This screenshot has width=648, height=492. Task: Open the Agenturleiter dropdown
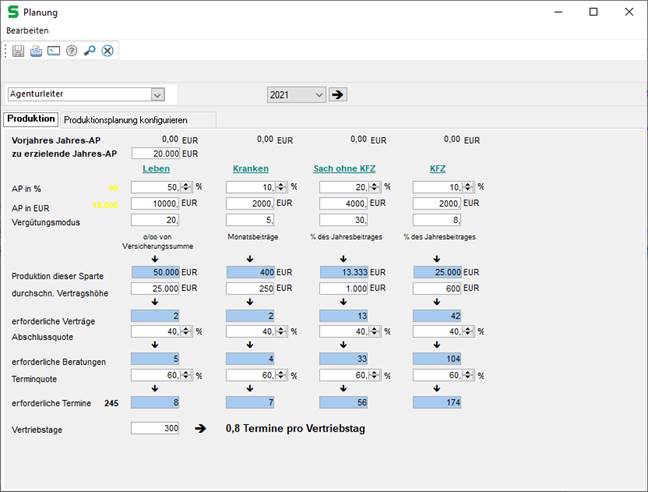(x=157, y=94)
